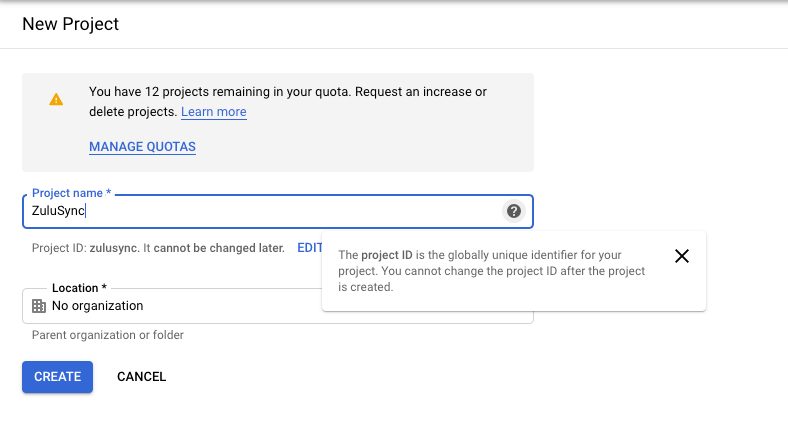Click the bold project ID tooltip term

[386, 255]
